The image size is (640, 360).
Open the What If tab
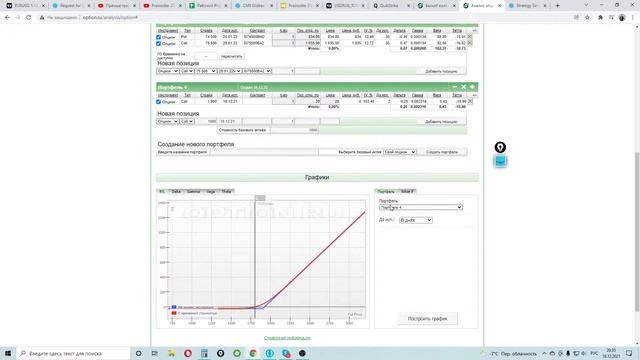click(407, 191)
